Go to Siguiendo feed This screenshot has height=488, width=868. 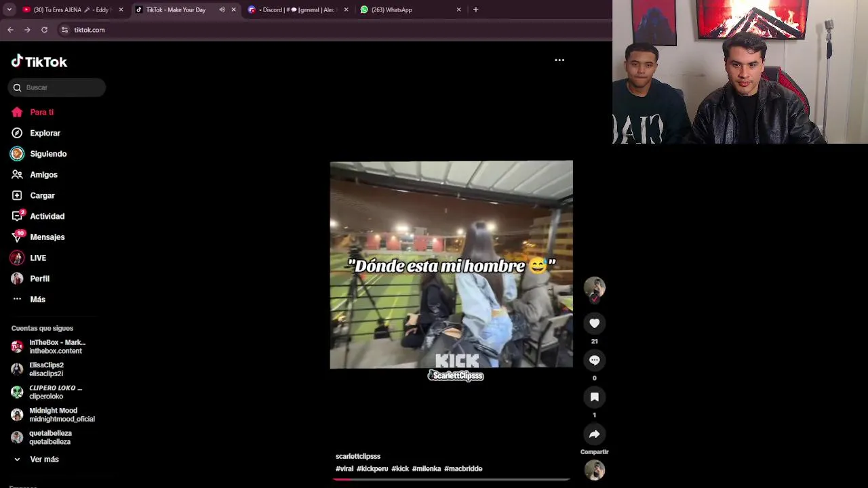[x=48, y=154]
